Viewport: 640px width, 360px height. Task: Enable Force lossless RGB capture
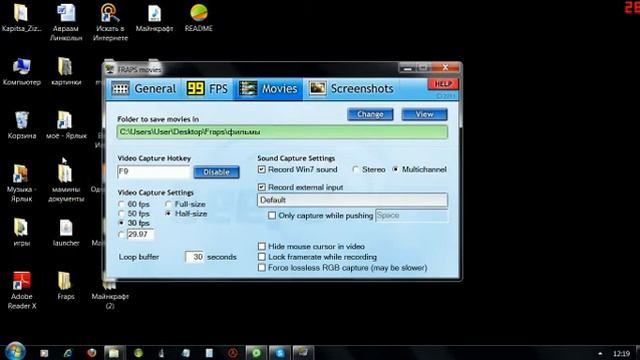pyautogui.click(x=262, y=268)
